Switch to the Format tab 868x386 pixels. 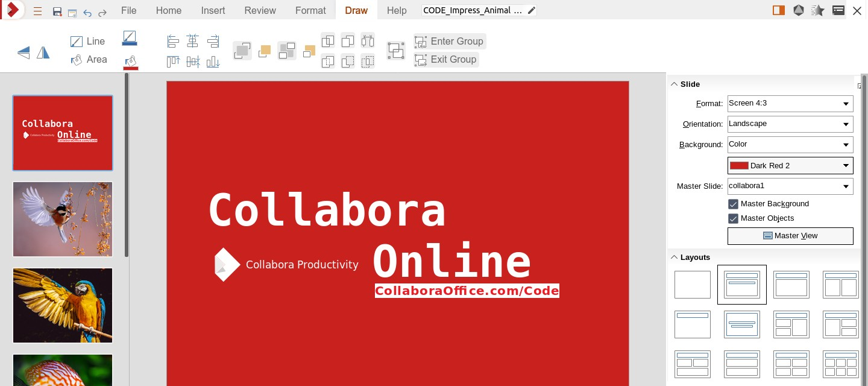click(310, 10)
